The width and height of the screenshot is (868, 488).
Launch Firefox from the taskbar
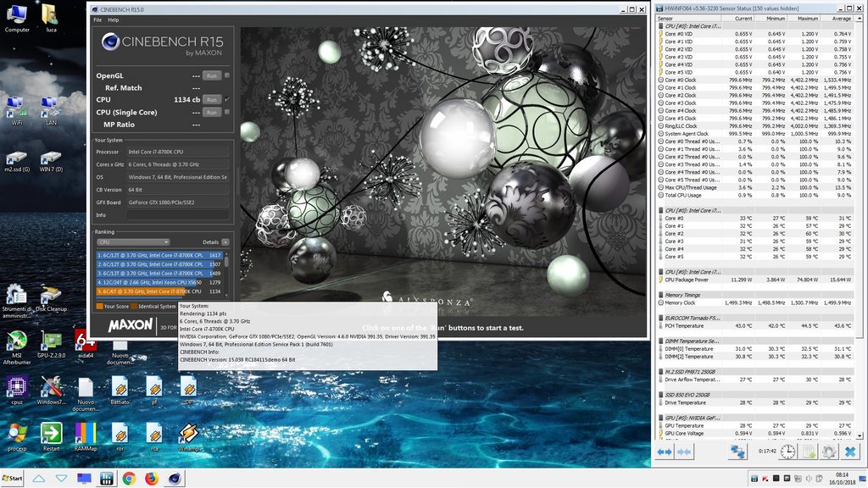[151, 478]
